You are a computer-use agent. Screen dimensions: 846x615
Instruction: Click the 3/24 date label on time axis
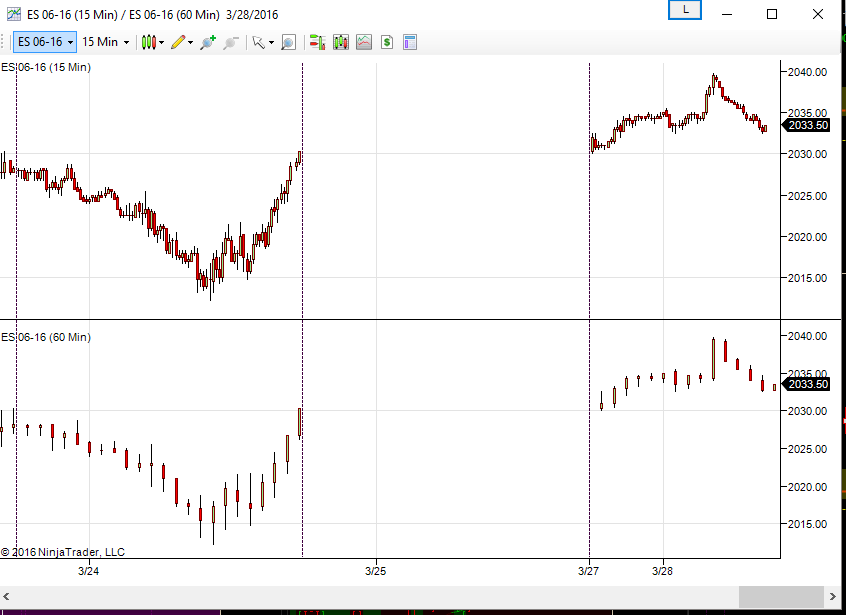[88, 571]
